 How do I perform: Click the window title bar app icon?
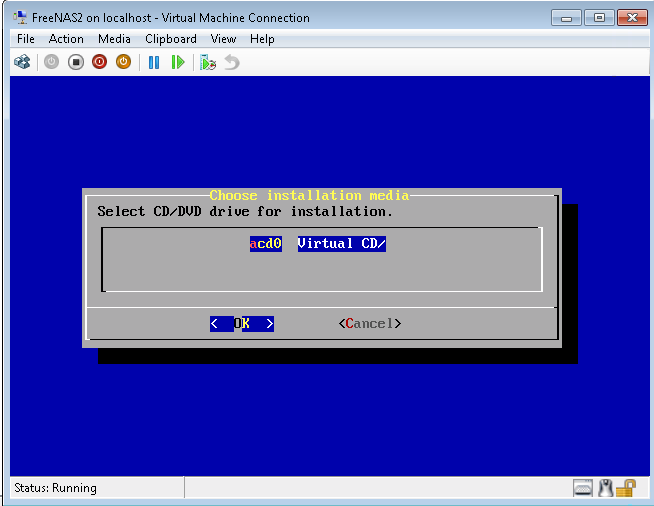coord(20,18)
